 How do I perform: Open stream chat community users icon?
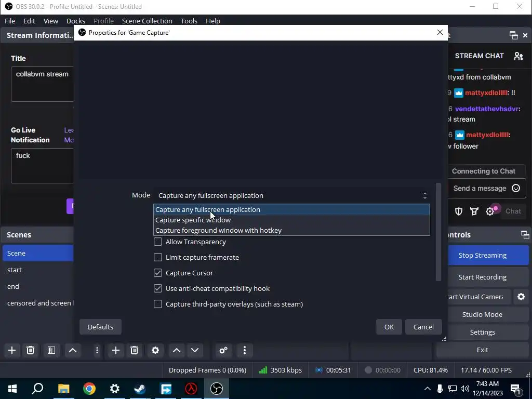(x=518, y=56)
